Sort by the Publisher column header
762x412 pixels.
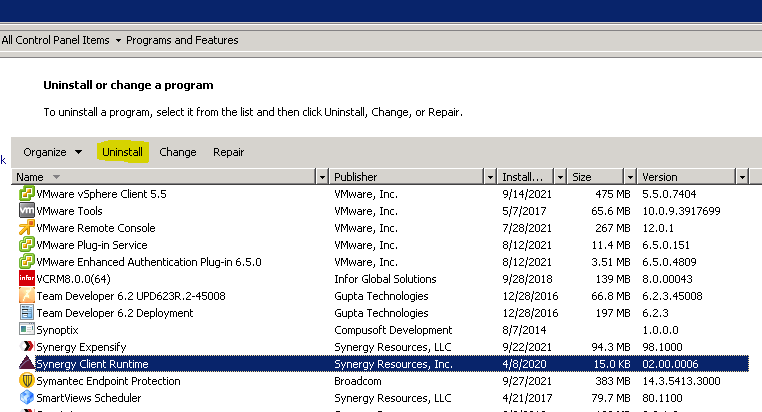tap(407, 177)
